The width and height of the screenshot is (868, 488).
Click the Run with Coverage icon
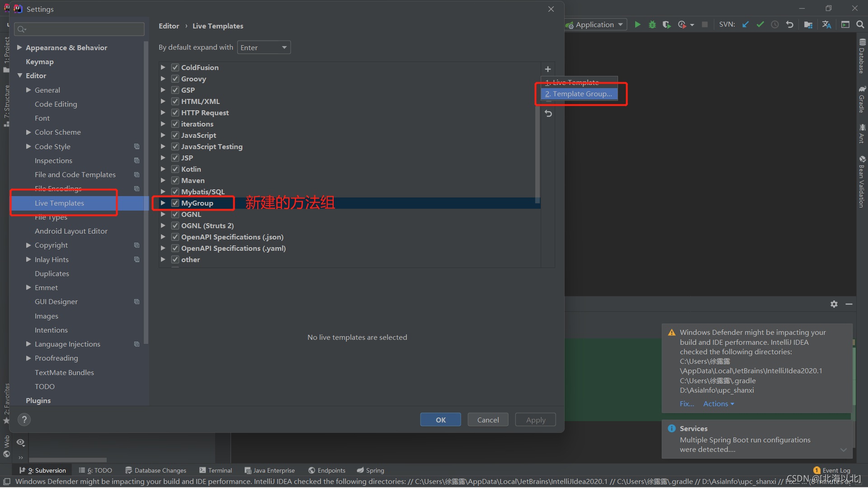[x=666, y=24]
